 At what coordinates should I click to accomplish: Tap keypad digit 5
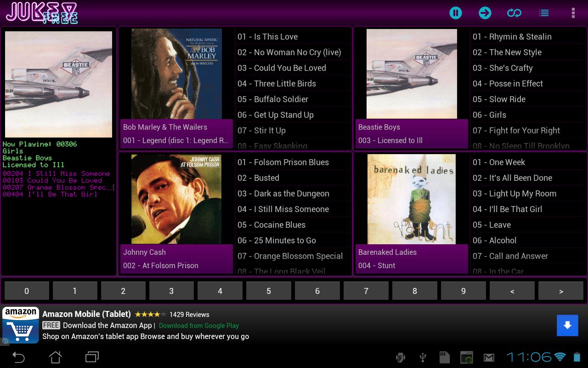[x=269, y=291]
